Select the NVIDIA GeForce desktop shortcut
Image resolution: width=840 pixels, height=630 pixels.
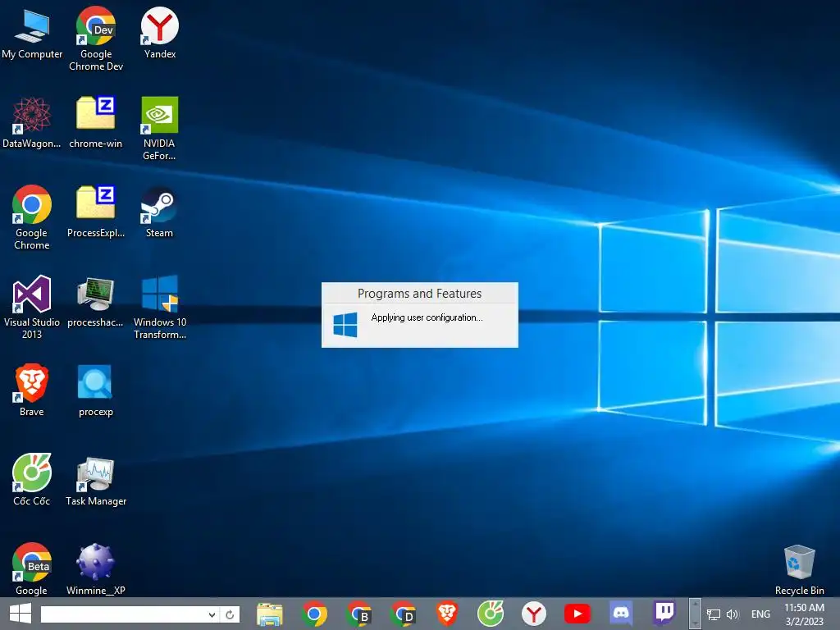click(x=160, y=129)
